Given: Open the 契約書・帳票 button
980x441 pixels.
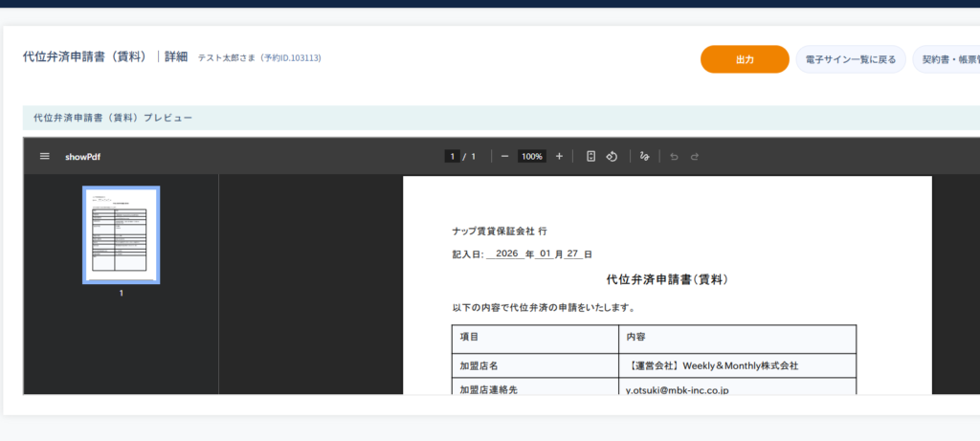Looking at the screenshot, I should pos(948,59).
